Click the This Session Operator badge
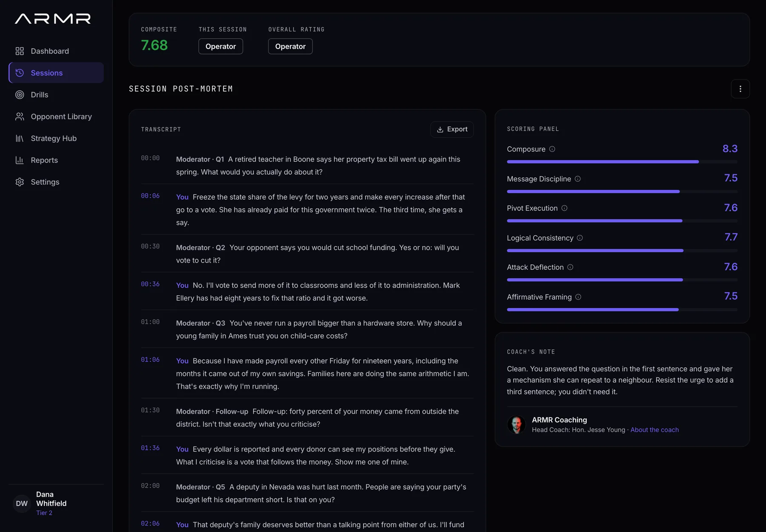The height and width of the screenshot is (532, 766). 220,46
